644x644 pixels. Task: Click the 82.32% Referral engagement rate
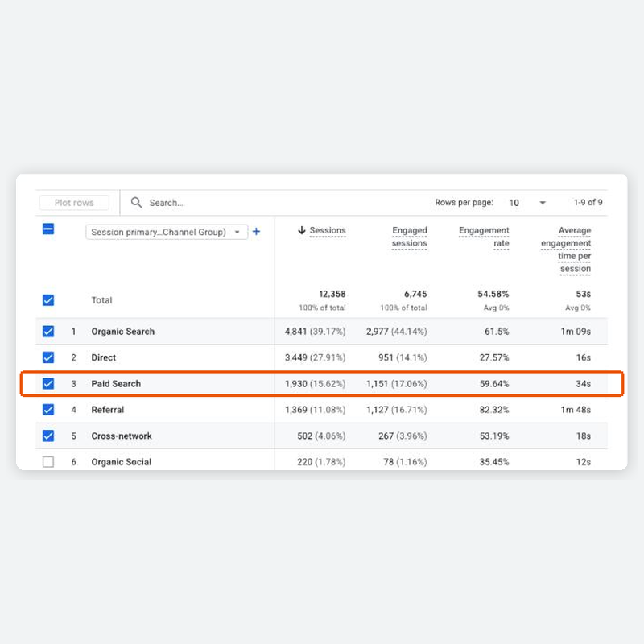click(494, 410)
